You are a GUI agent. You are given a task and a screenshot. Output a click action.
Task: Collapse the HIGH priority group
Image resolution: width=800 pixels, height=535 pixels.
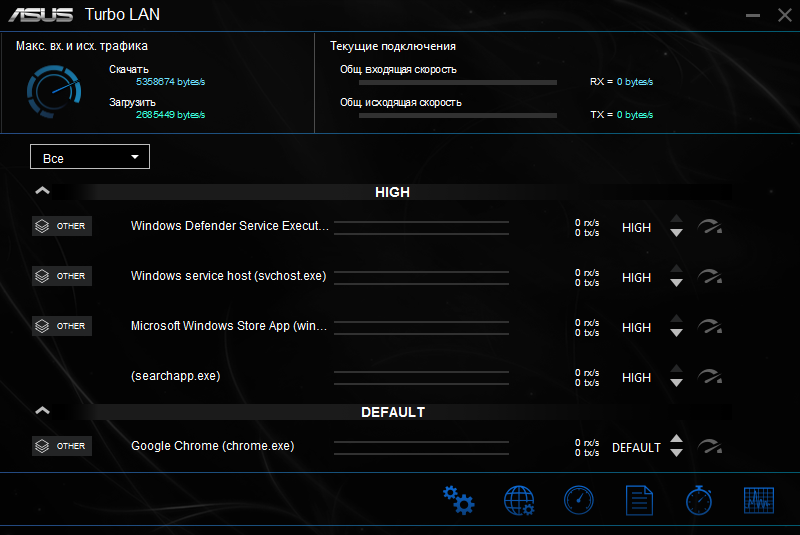click(42, 191)
